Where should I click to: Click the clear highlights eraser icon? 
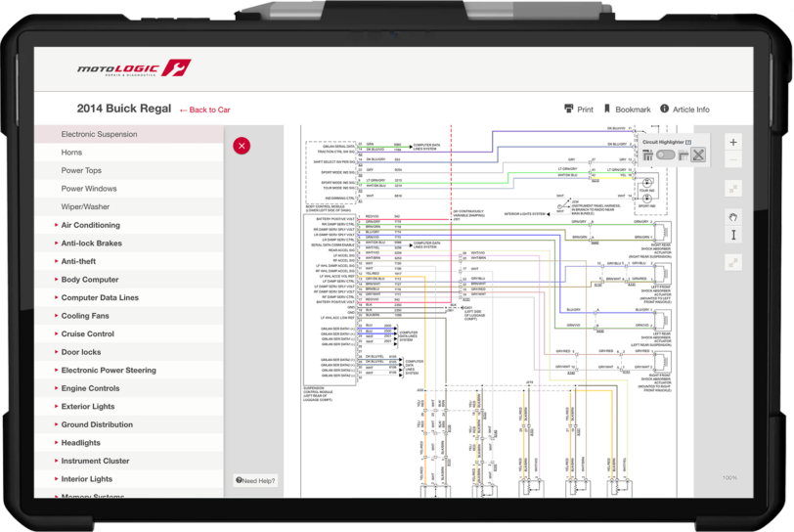698,155
